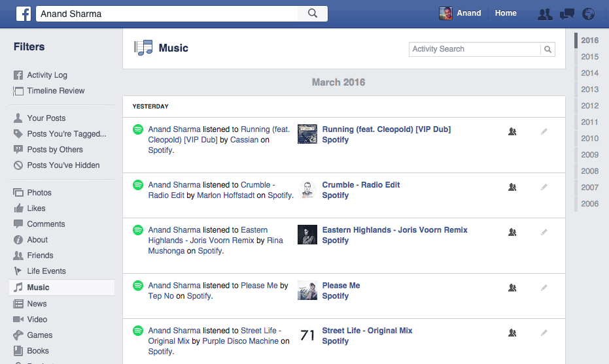Click Spotify icon beside Please Me listened entry
The width and height of the screenshot is (609, 364).
click(138, 285)
